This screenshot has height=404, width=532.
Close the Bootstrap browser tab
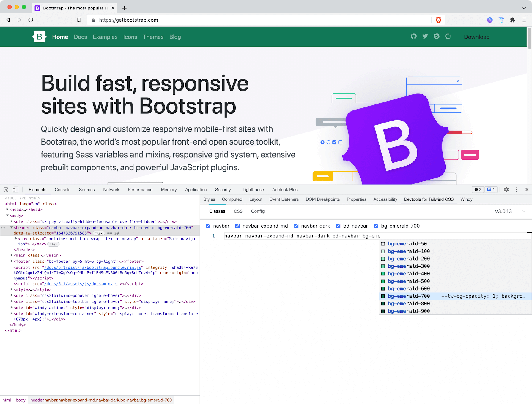pyautogui.click(x=113, y=8)
